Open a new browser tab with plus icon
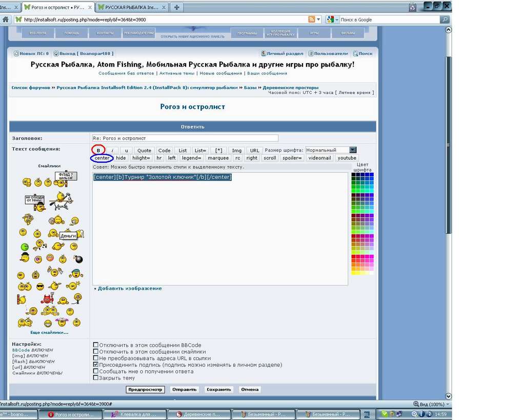 point(177,7)
